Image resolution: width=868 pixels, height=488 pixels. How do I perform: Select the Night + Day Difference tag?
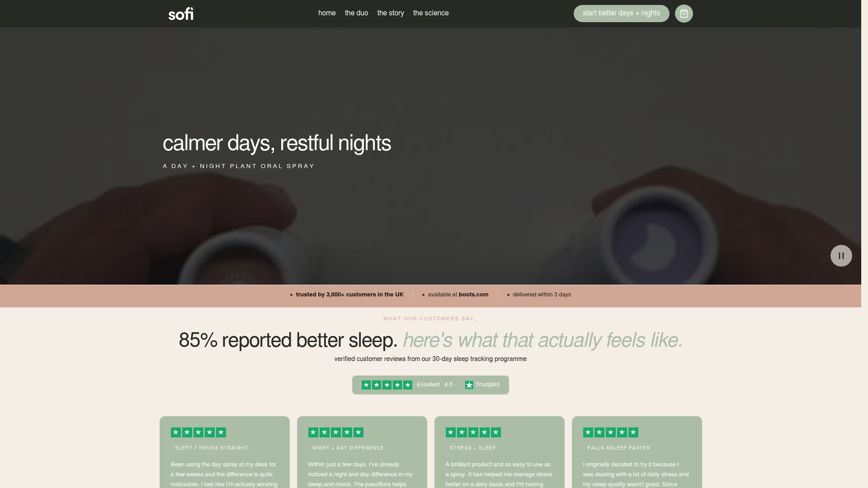[x=348, y=448]
